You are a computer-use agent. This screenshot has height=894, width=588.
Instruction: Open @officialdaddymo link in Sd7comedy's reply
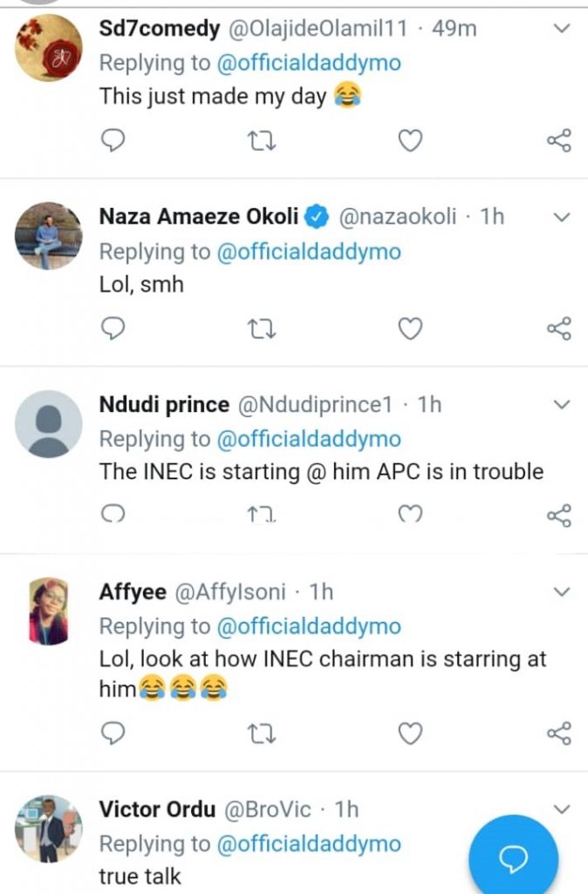309,63
